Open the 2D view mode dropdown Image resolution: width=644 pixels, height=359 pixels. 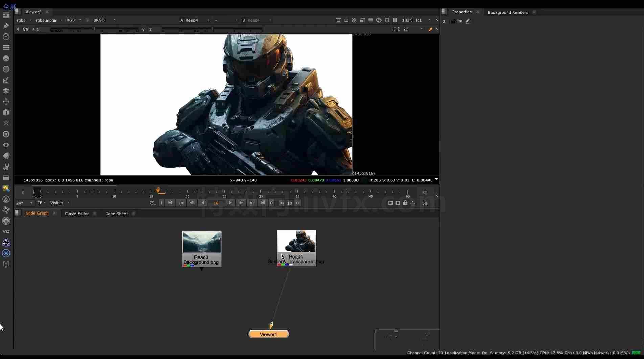(413, 29)
